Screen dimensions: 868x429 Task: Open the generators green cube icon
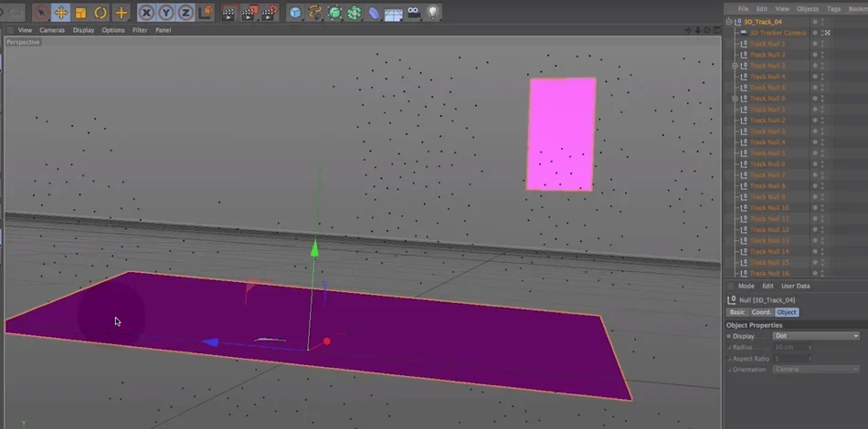coord(335,13)
